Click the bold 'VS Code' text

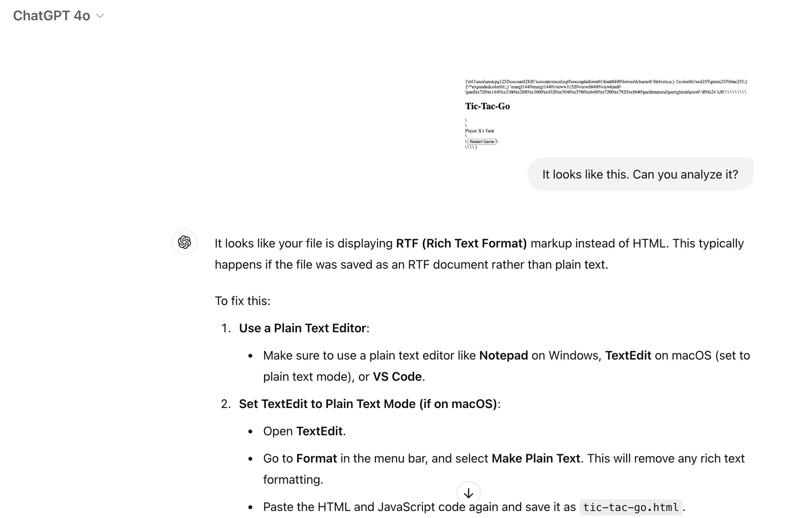(x=397, y=377)
